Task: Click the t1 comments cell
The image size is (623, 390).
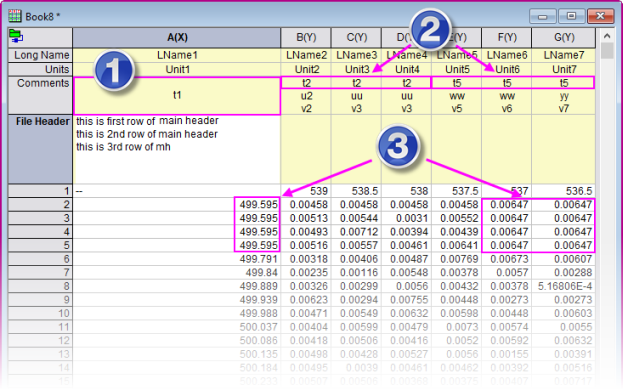Action: pos(177,96)
